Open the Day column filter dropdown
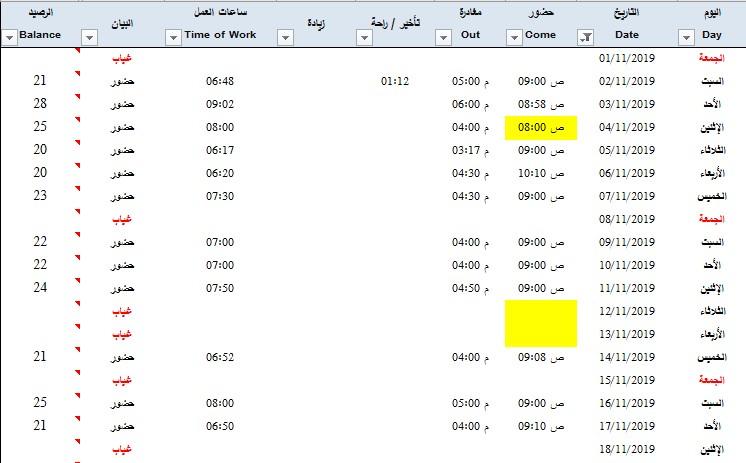Image resolution: width=746 pixels, height=463 pixels. pyautogui.click(x=686, y=37)
